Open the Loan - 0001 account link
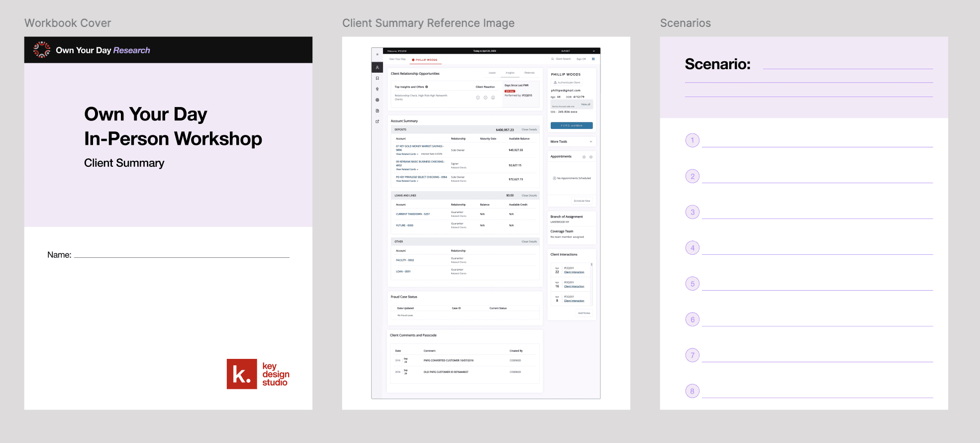Image resolution: width=980 pixels, height=443 pixels. click(x=403, y=272)
